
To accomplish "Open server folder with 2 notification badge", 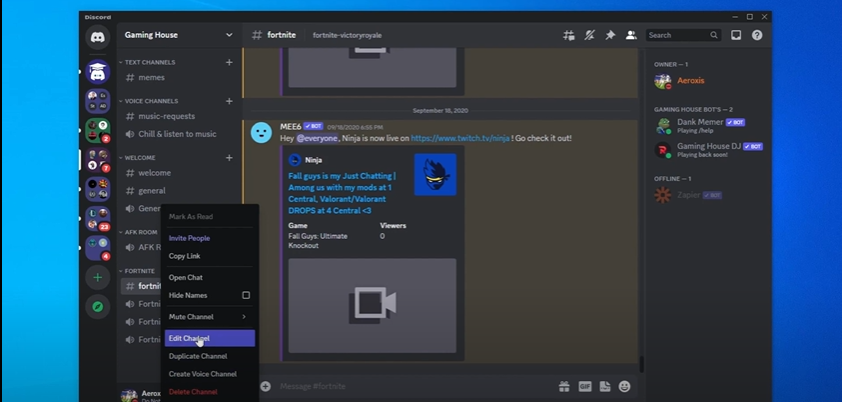I will click(x=98, y=130).
